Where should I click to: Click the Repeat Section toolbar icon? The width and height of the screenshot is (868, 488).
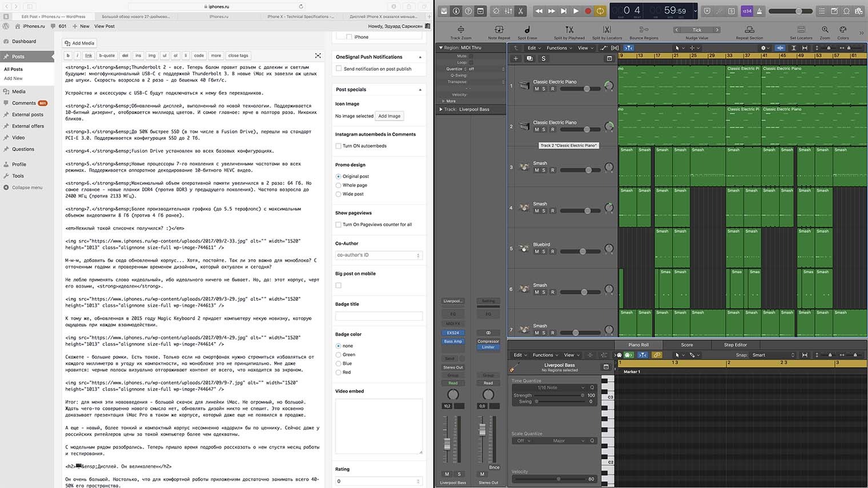coord(749,30)
